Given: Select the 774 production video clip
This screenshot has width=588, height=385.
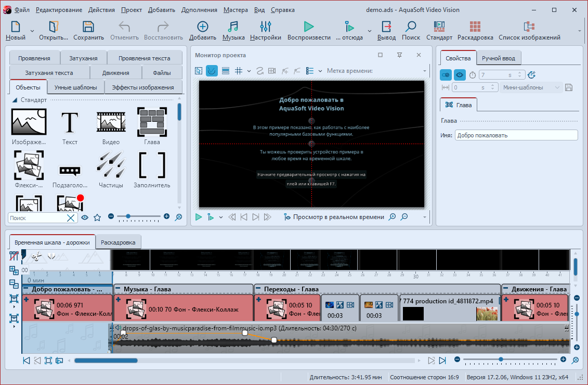Looking at the screenshot, I should 450,307.
